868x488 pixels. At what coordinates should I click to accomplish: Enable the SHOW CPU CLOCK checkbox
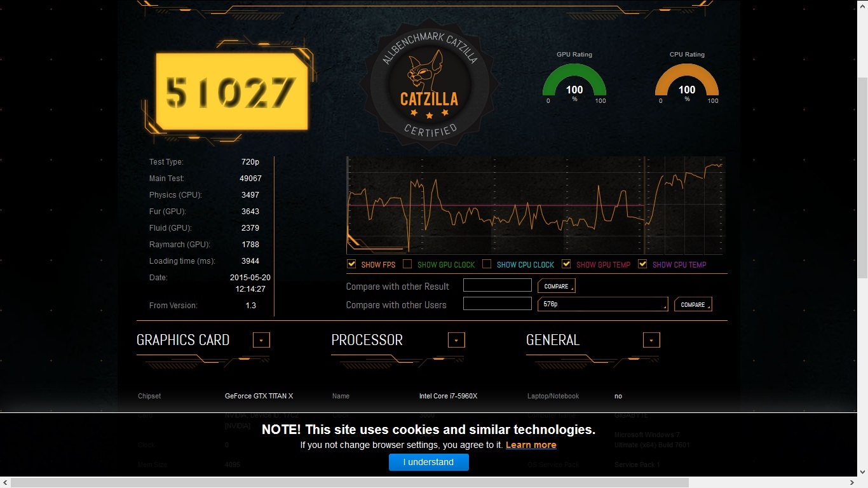[x=487, y=264]
